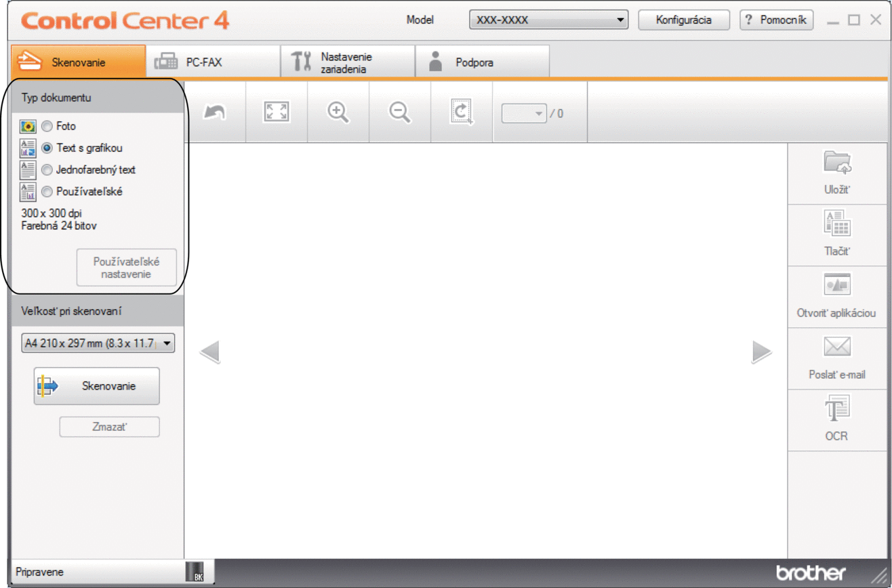Click the Veľkosť pri skenovaní header

point(98,311)
